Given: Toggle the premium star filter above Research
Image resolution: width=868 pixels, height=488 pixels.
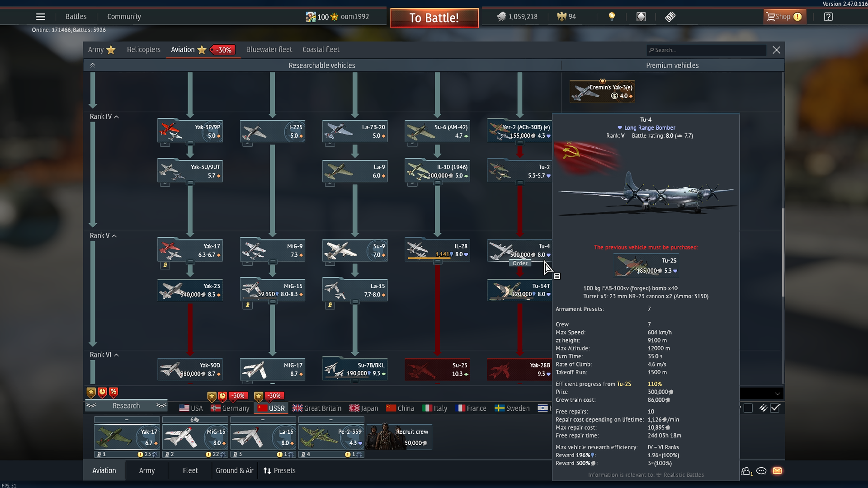Looking at the screenshot, I should (x=91, y=392).
